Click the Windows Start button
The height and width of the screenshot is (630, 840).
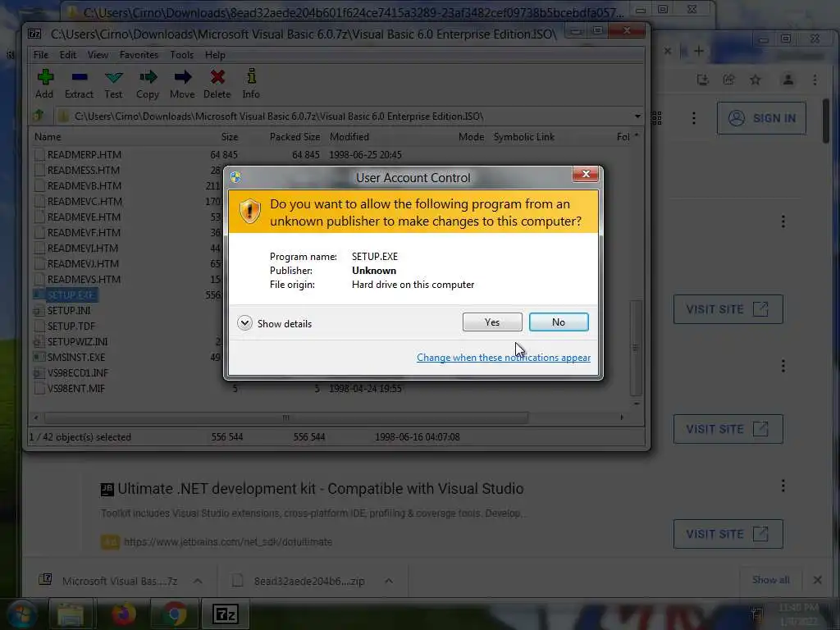tap(21, 614)
